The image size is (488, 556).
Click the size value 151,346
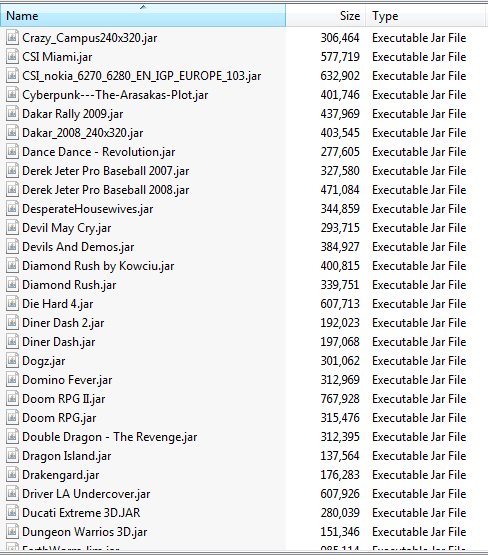point(340,532)
